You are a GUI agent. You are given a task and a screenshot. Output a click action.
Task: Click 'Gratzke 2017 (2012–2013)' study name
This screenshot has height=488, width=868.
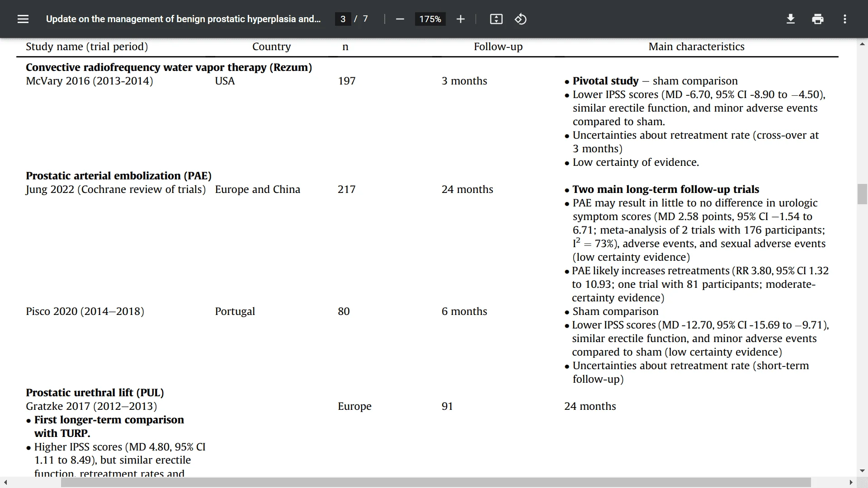pos(91,406)
